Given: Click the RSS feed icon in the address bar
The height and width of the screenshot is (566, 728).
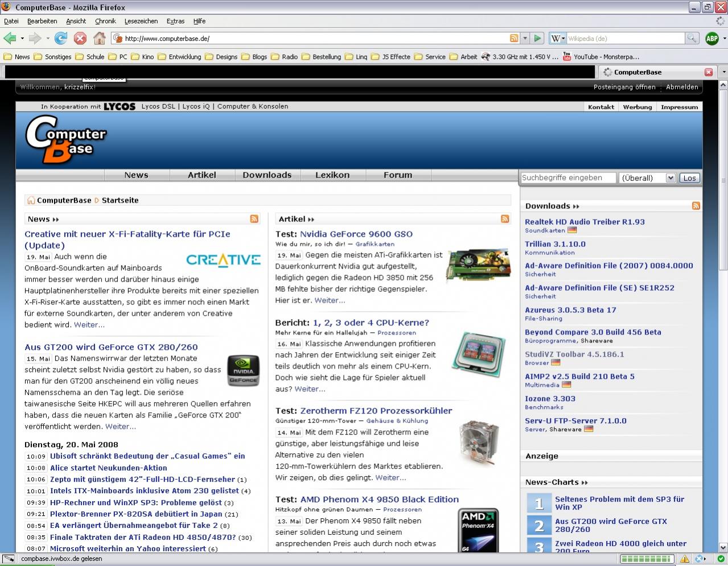Looking at the screenshot, I should point(514,38).
